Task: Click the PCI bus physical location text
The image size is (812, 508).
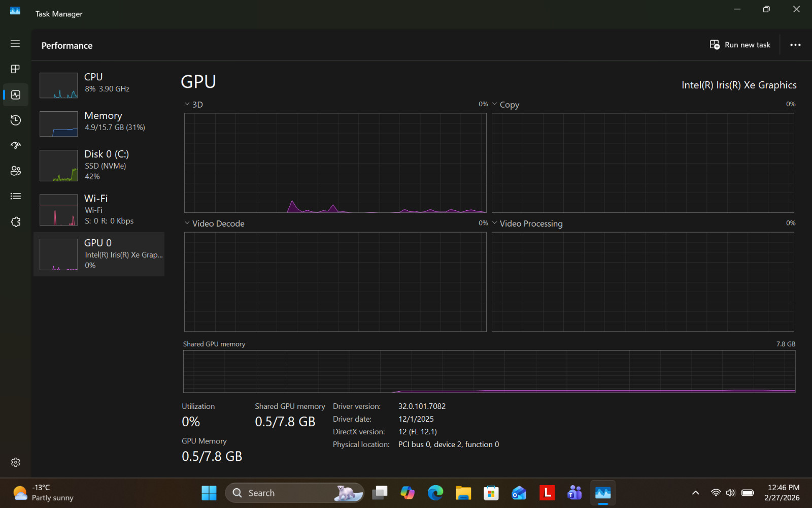Action: click(449, 444)
